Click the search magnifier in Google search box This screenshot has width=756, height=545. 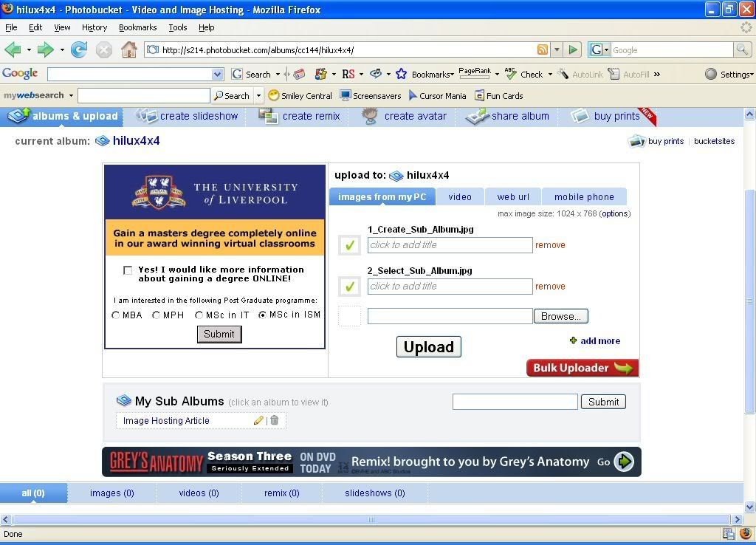pos(741,49)
